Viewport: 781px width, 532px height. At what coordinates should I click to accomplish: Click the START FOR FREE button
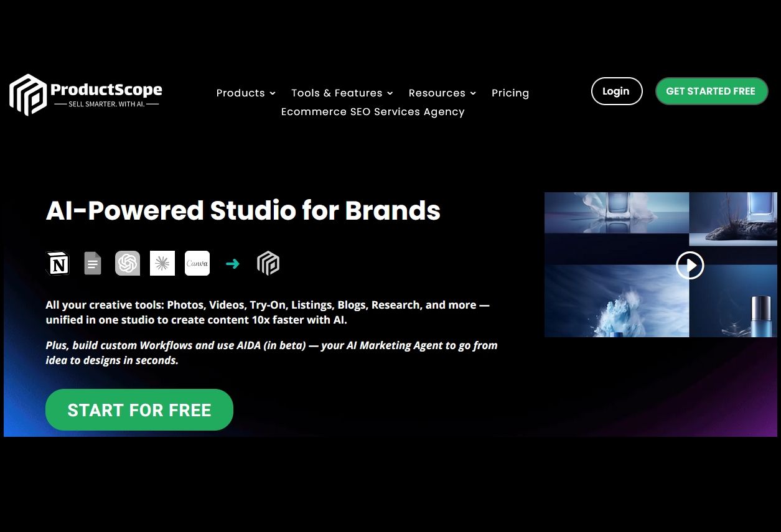(139, 410)
